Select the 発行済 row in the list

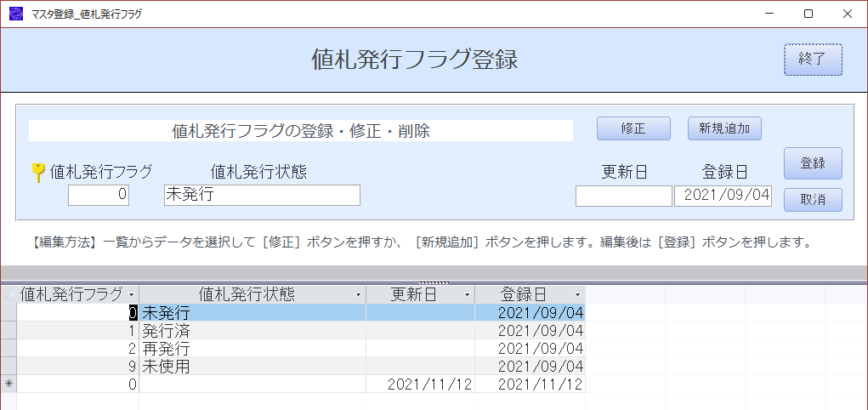click(x=292, y=330)
